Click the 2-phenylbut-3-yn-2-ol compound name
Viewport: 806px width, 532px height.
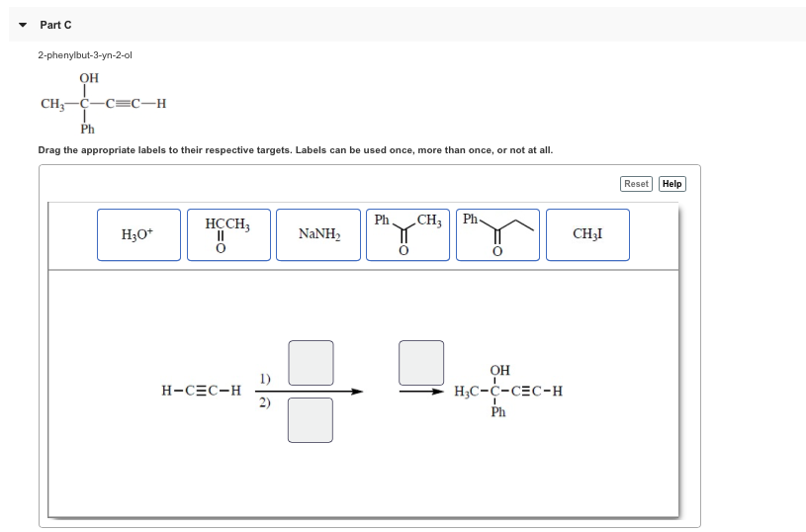pyautogui.click(x=85, y=55)
